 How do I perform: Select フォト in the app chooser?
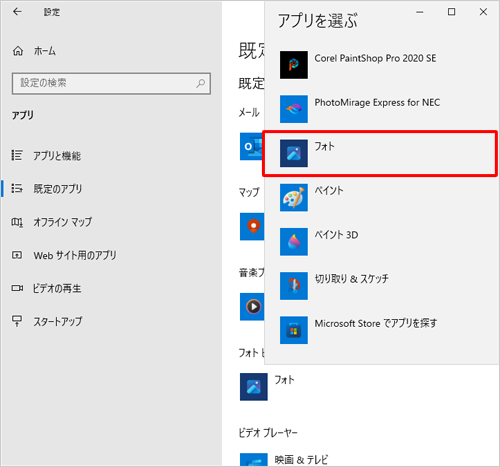pyautogui.click(x=380, y=153)
